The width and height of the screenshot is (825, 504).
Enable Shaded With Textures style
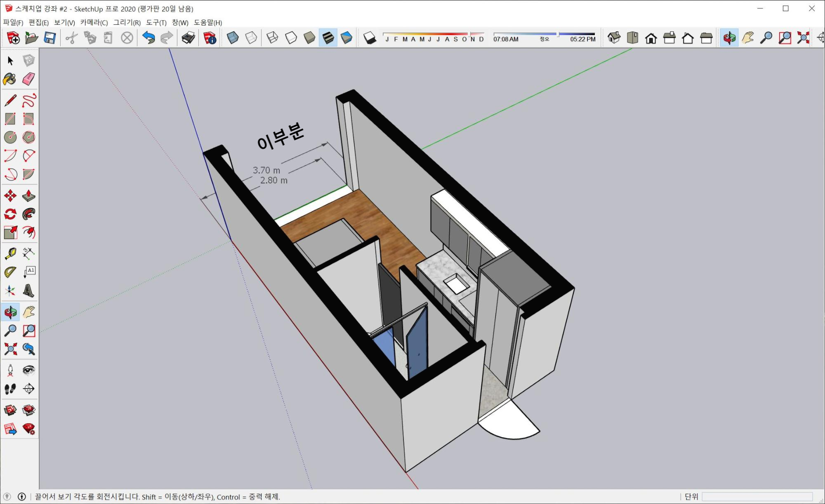[x=328, y=38]
